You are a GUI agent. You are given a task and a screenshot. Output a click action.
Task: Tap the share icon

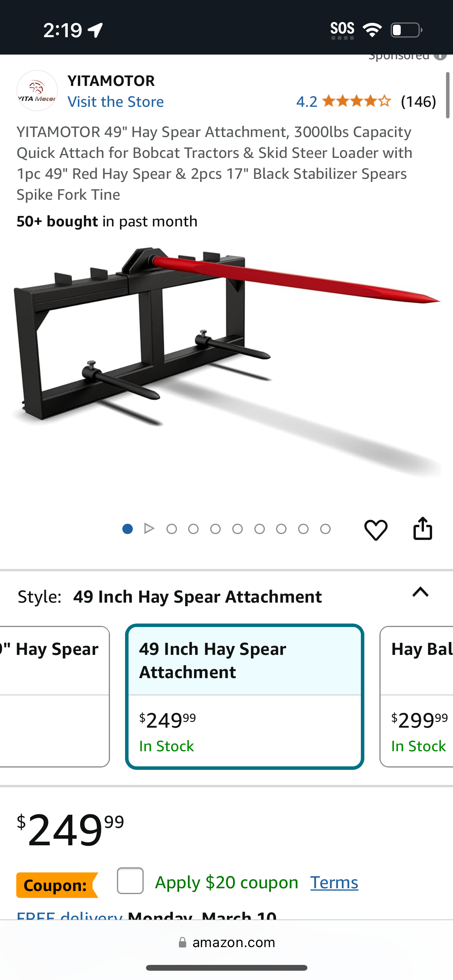422,528
